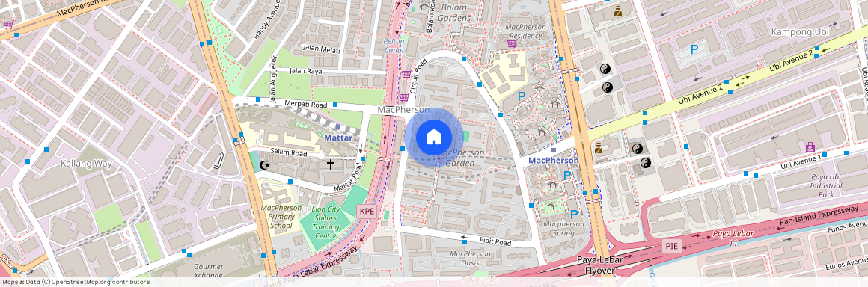Image resolution: width=868 pixels, height=287 pixels.
Task: Click the Paya Ubi Industrial Park label
Action: pos(826,186)
